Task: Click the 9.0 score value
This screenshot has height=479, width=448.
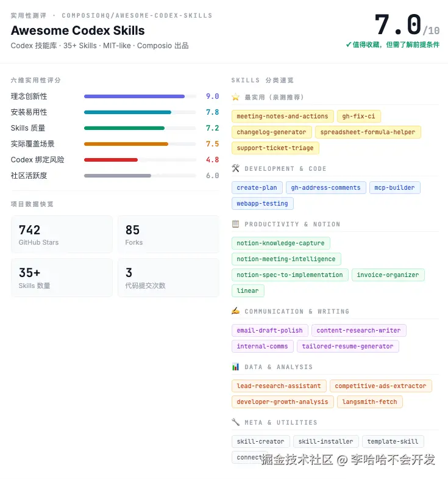Action: point(212,96)
